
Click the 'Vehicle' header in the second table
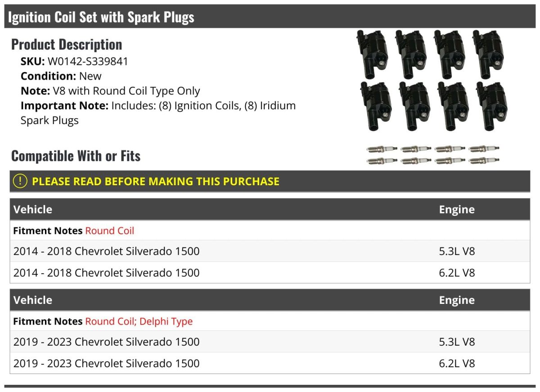(x=33, y=300)
